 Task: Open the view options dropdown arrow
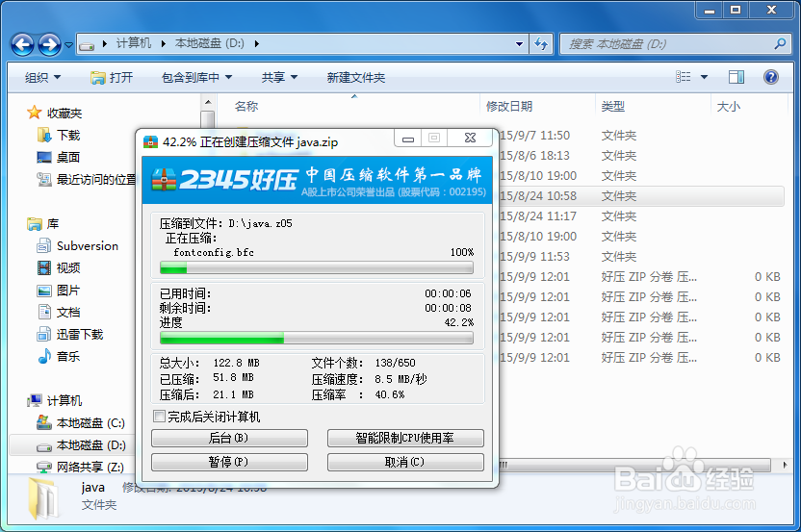pos(704,77)
